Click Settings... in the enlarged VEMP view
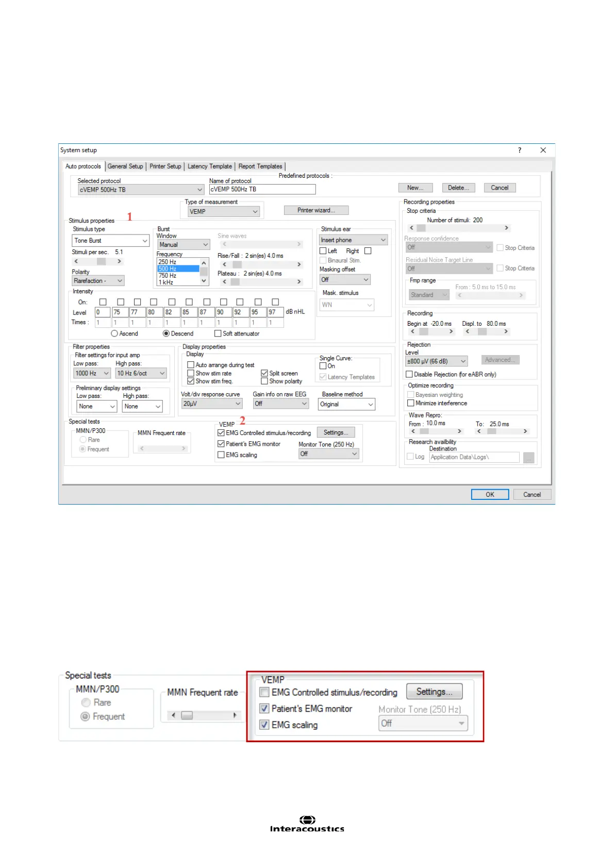The width and height of the screenshot is (614, 868). click(x=434, y=692)
